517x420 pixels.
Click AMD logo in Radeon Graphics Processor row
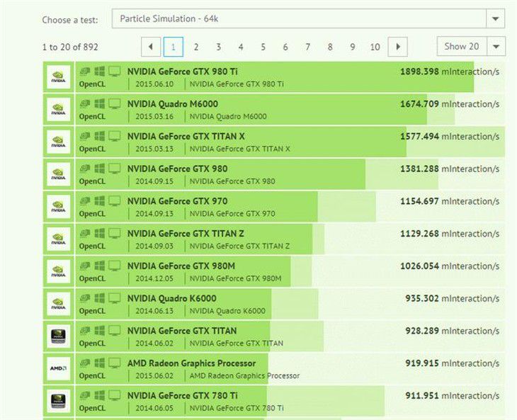click(58, 368)
